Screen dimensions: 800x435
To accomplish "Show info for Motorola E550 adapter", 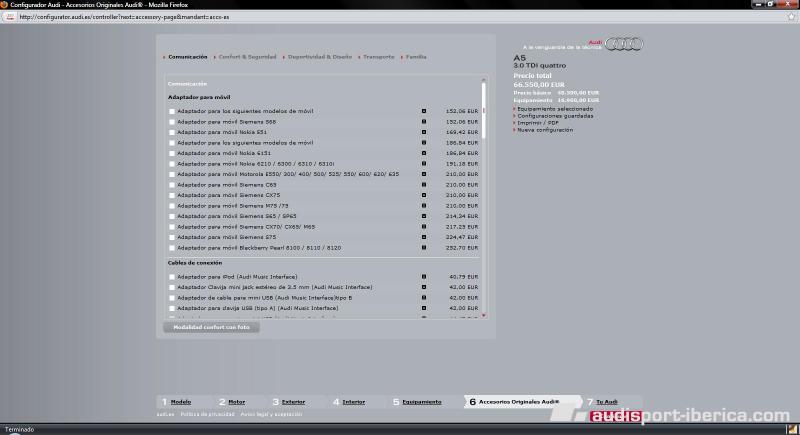I will (423, 174).
